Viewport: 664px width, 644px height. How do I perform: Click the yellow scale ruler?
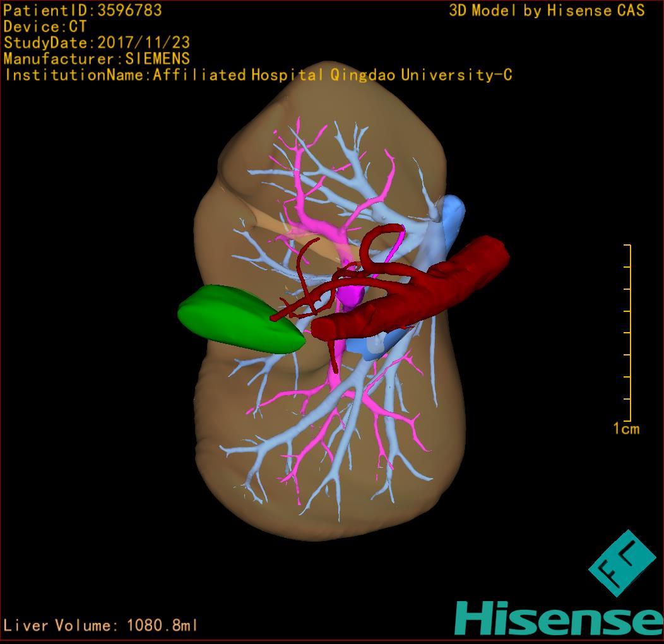tap(628, 333)
